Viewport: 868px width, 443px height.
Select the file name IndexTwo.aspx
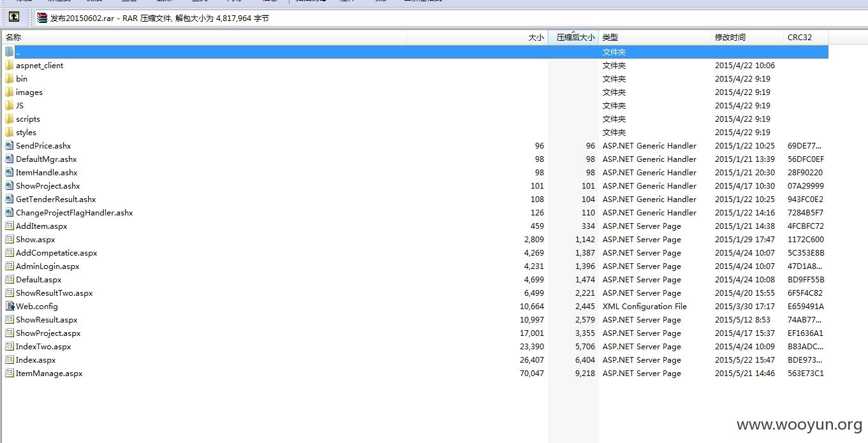pyautogui.click(x=43, y=346)
